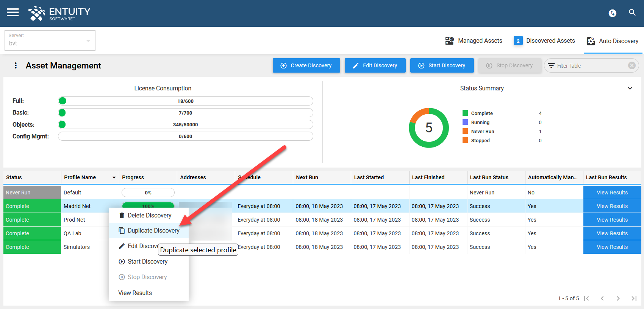Image resolution: width=644 pixels, height=309 pixels.
Task: Open the Server bvt dropdown
Action: [50, 40]
